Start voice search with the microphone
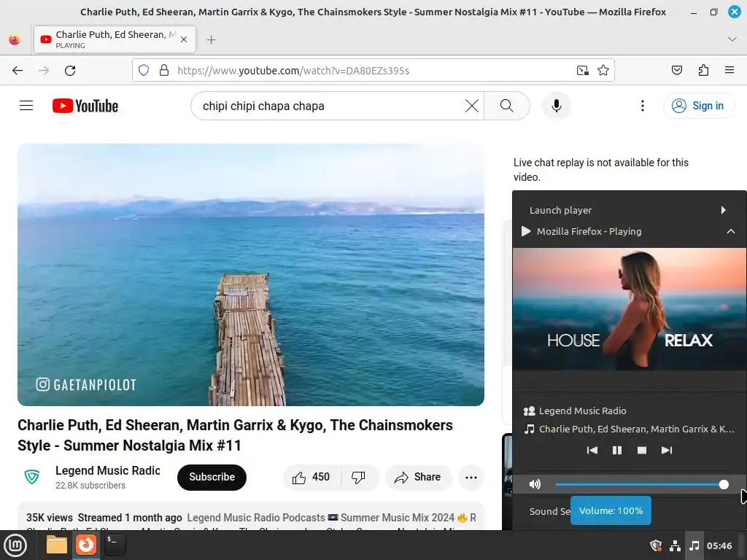 pyautogui.click(x=556, y=106)
